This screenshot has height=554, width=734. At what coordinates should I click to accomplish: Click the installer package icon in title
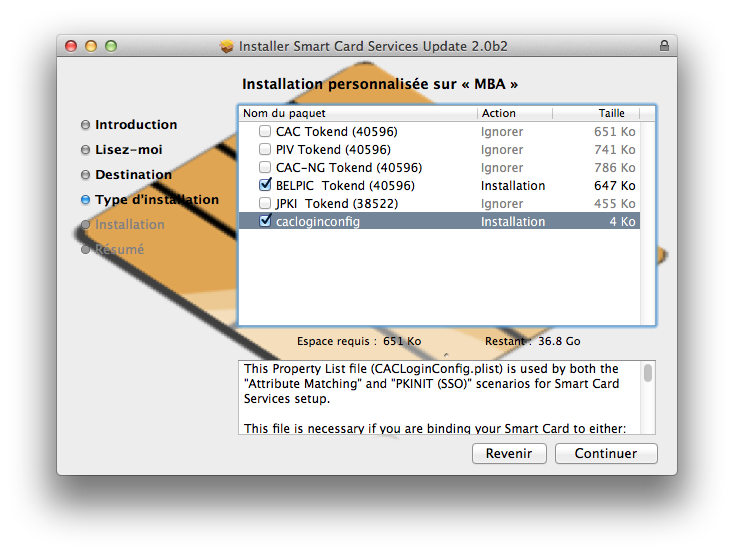226,46
